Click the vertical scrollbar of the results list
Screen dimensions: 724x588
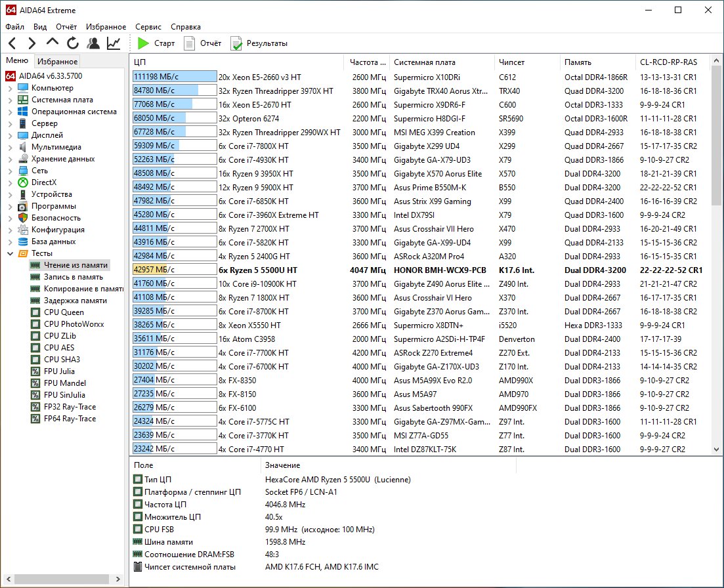(716, 135)
